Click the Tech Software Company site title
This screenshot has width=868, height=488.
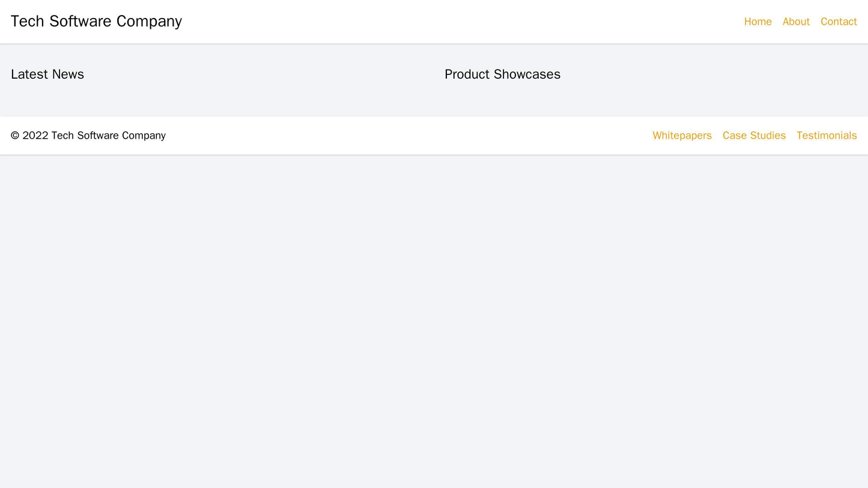click(x=96, y=22)
